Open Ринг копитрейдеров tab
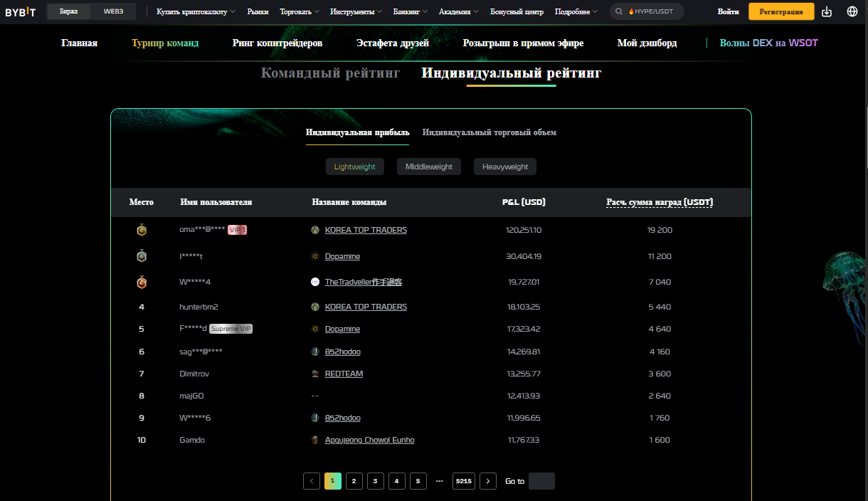The image size is (868, 501). point(277,43)
